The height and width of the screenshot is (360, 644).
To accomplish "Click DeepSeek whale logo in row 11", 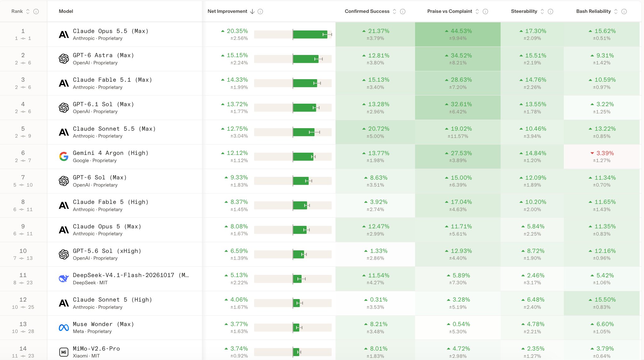I will coord(64,279).
